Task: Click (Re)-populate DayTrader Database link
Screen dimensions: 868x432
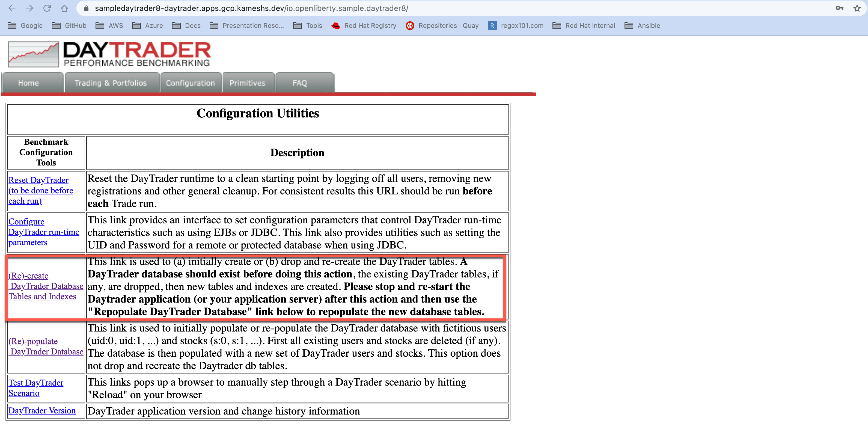Action: point(46,346)
